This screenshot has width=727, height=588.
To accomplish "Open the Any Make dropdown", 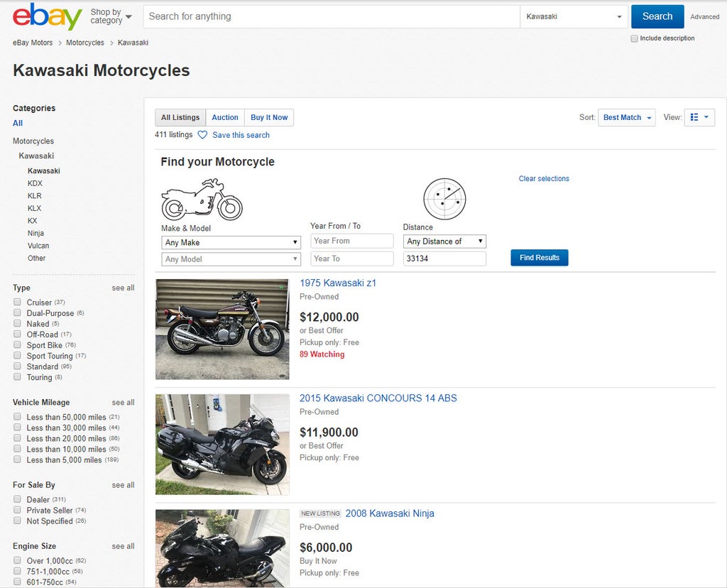I will point(231,243).
